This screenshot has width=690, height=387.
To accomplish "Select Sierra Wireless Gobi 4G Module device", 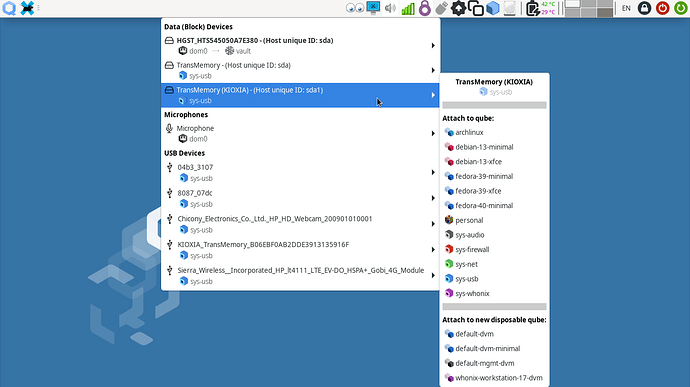I will 300,276.
